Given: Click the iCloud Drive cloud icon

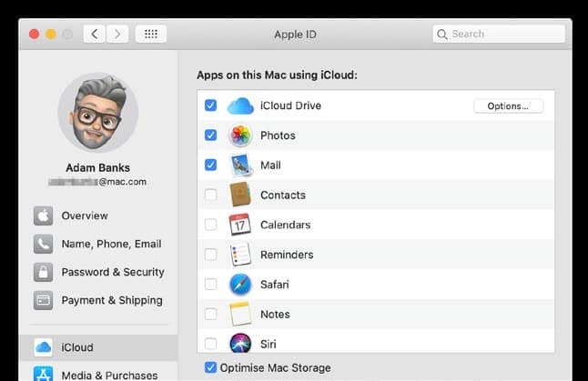Looking at the screenshot, I should tap(240, 105).
